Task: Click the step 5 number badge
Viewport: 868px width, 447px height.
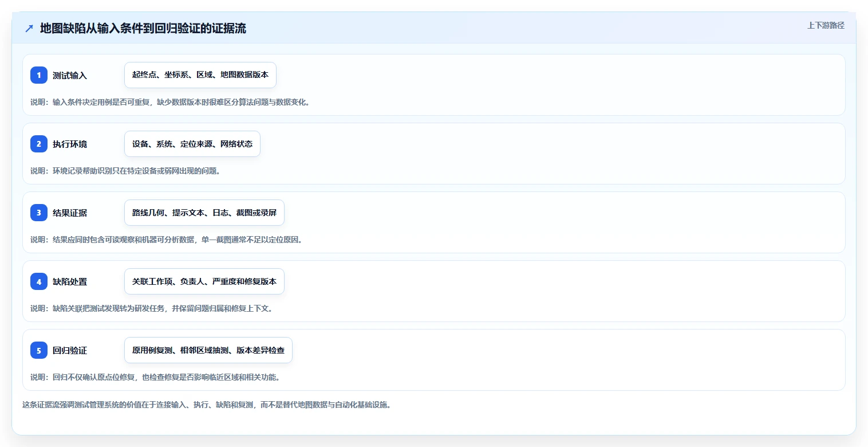Action: click(39, 350)
